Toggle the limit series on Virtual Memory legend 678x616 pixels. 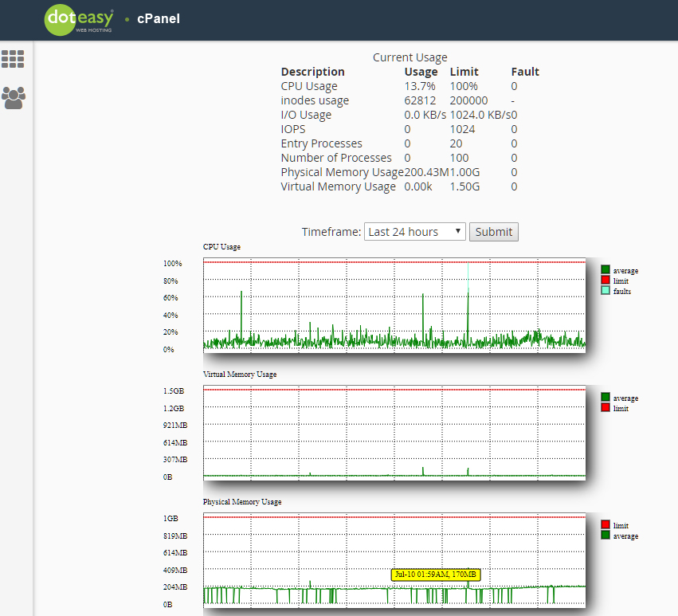[606, 408]
